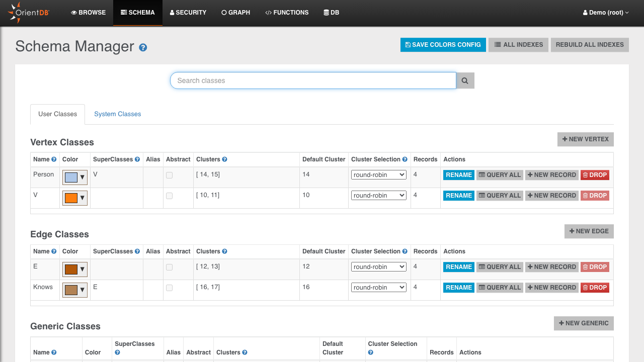The image size is (644, 362).
Task: Open the Browse menu item
Action: click(89, 13)
